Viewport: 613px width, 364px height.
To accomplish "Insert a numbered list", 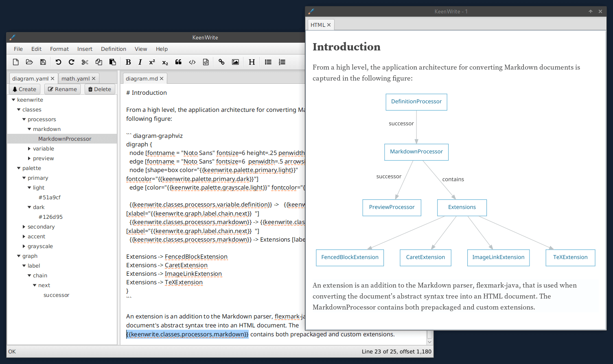I will (282, 62).
